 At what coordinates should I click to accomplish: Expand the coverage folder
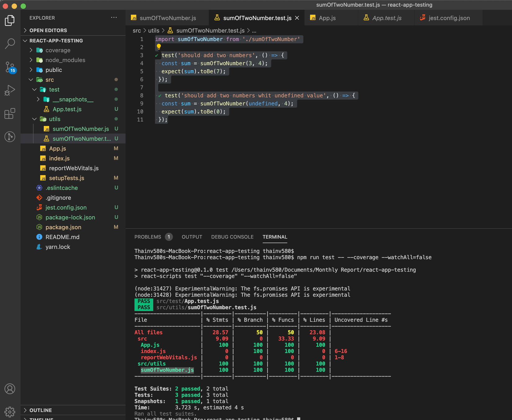pos(58,50)
